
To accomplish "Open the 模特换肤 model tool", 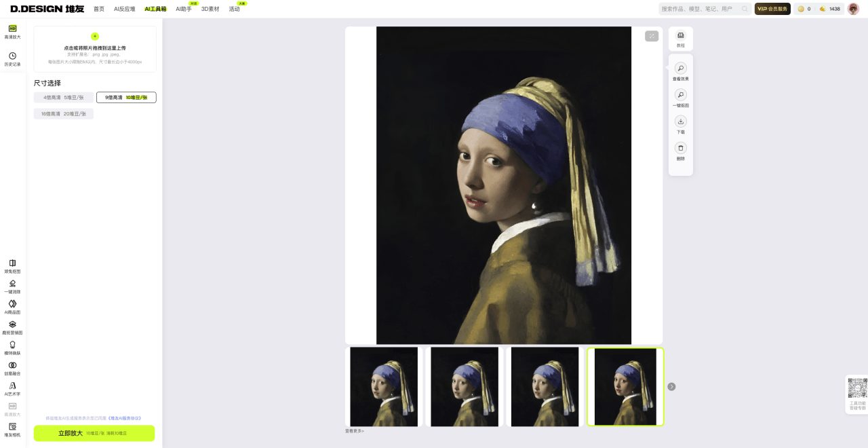I will tap(12, 348).
